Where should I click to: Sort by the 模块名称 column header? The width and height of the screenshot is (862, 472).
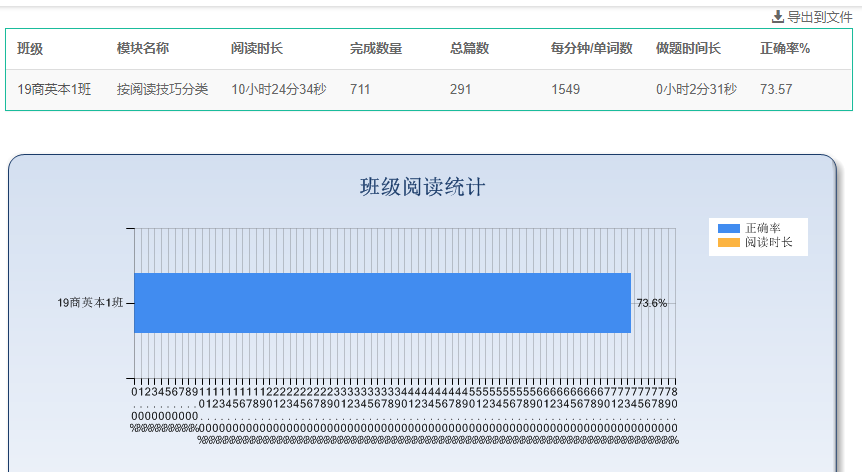click(x=143, y=48)
